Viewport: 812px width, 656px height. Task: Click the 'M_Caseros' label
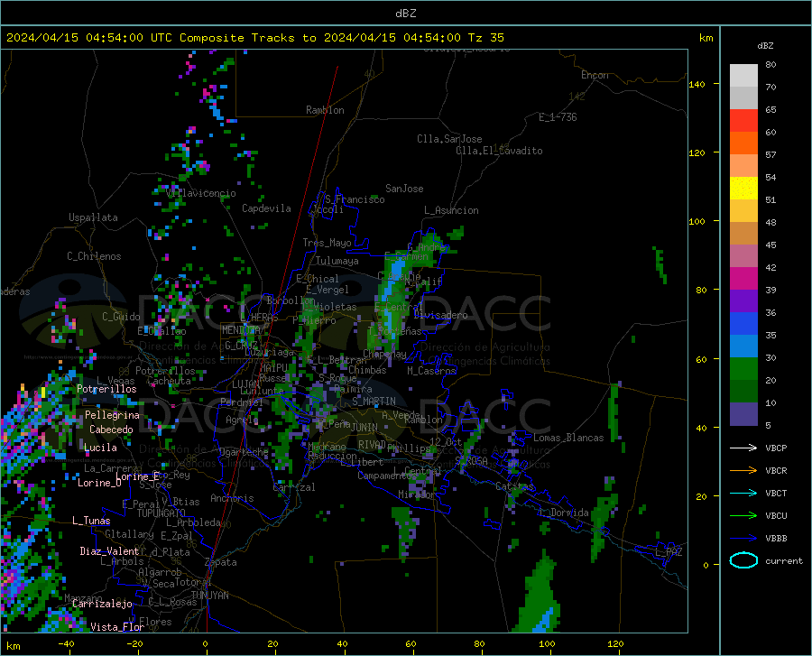(431, 371)
